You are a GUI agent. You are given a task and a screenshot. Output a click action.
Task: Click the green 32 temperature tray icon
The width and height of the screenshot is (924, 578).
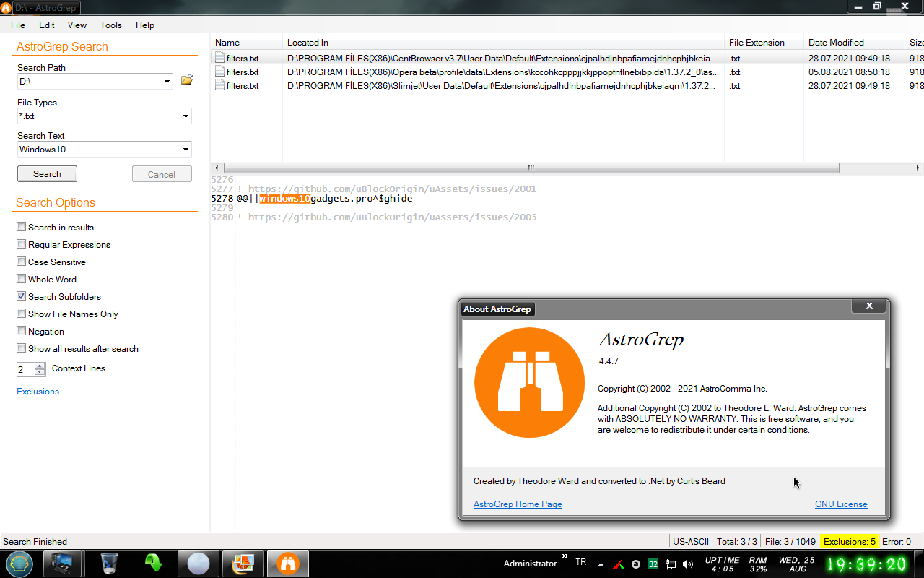653,564
